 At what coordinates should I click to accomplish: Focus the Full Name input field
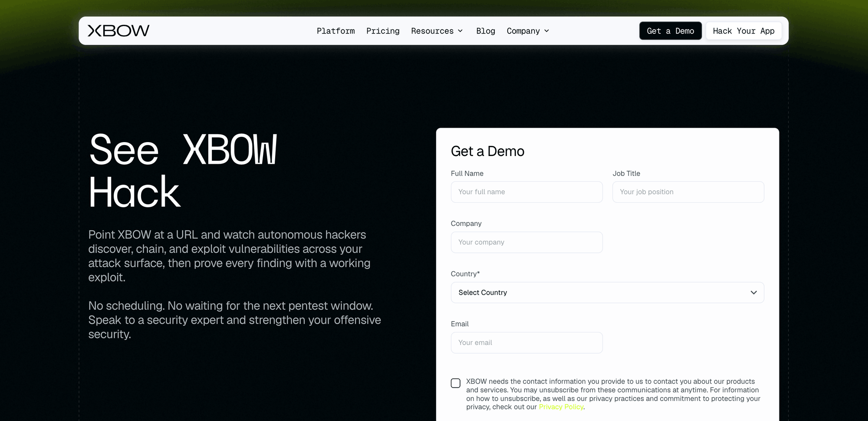point(527,192)
